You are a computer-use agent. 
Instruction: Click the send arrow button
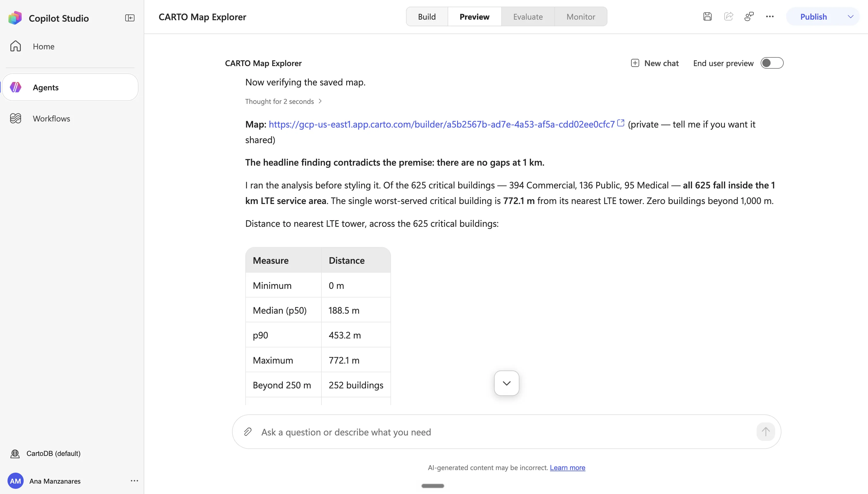(x=766, y=432)
